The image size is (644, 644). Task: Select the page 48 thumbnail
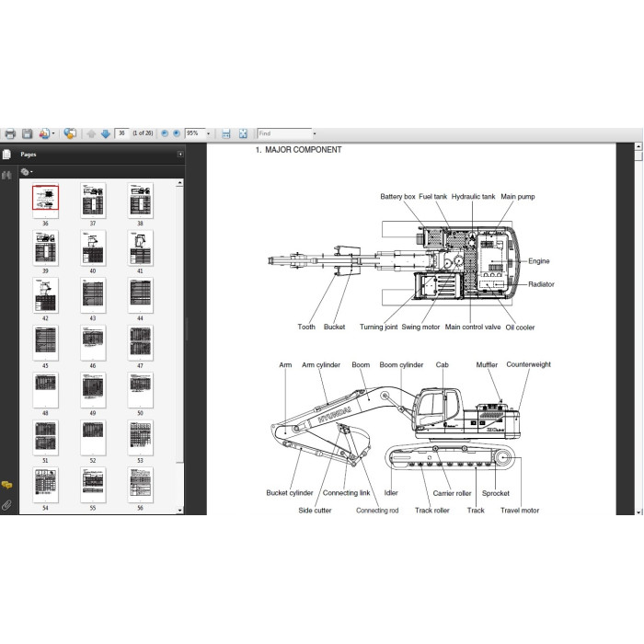[45, 390]
